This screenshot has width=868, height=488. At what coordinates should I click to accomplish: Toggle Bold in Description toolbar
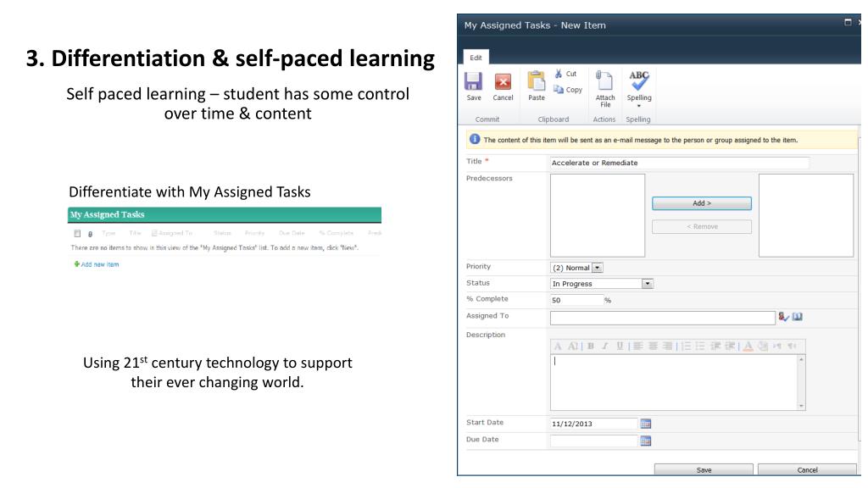pyautogui.click(x=591, y=347)
